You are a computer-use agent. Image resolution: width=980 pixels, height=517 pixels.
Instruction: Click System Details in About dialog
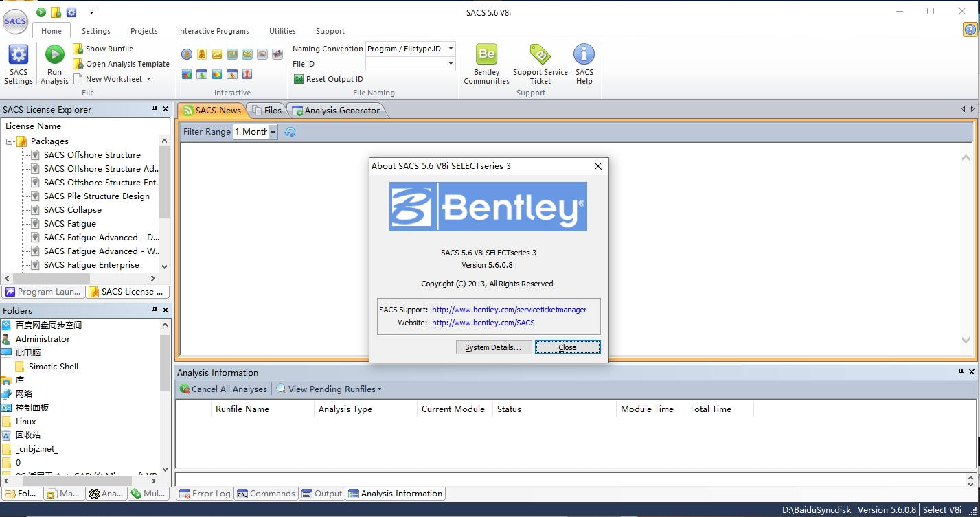pos(493,347)
